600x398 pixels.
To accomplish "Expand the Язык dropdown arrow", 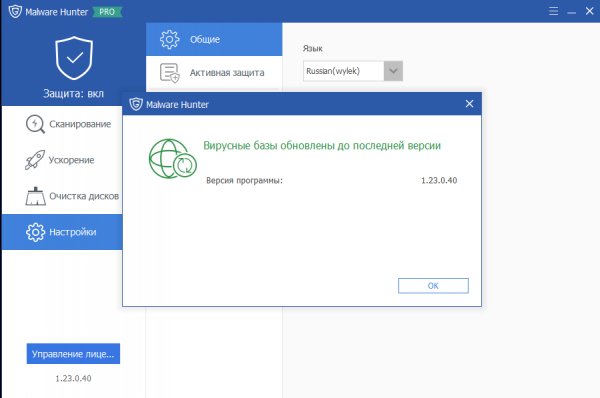I will point(393,71).
